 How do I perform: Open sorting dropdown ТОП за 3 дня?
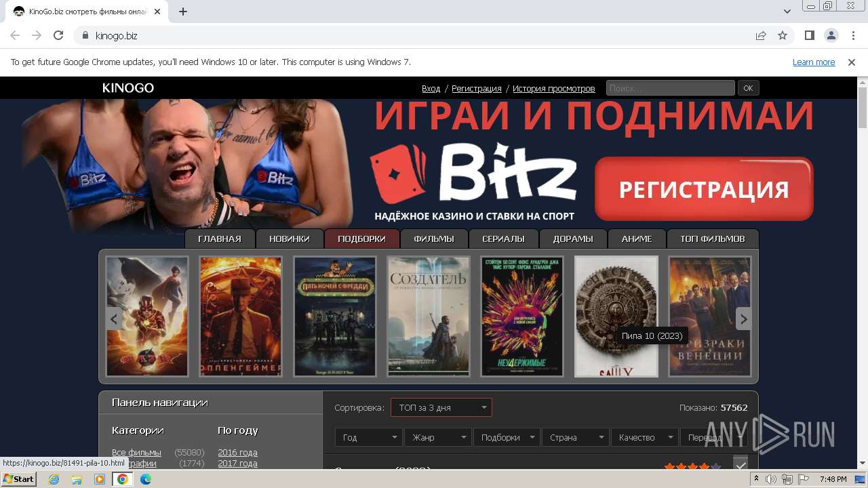[x=441, y=407]
